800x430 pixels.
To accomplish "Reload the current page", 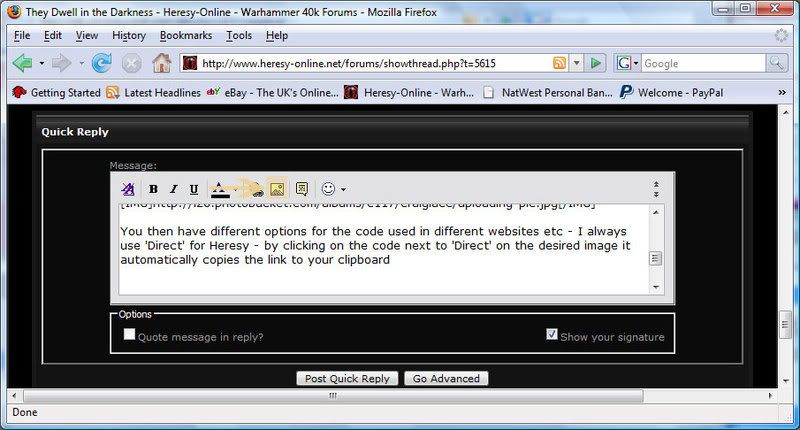I will [102, 63].
